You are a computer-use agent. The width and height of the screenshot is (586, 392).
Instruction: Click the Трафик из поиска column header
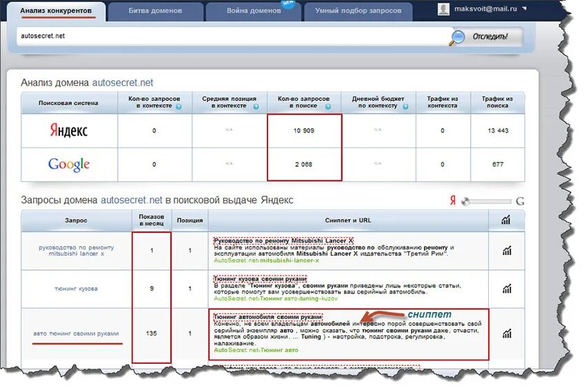point(498,102)
